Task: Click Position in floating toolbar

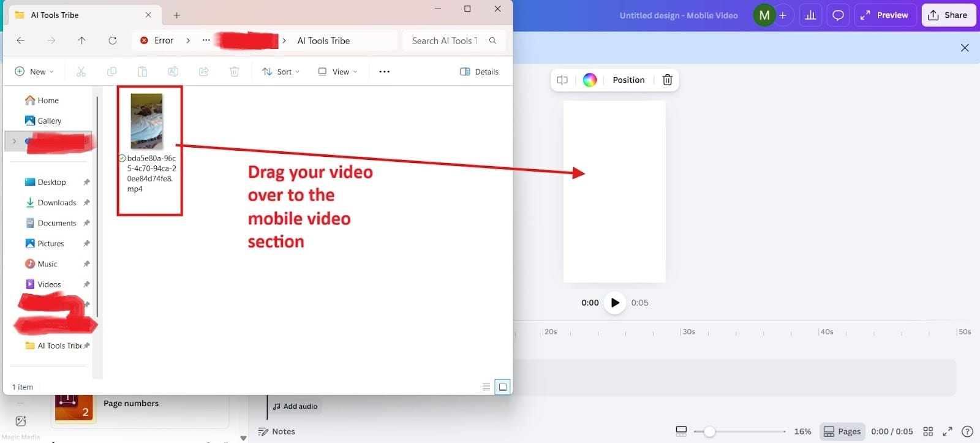Action: [628, 80]
